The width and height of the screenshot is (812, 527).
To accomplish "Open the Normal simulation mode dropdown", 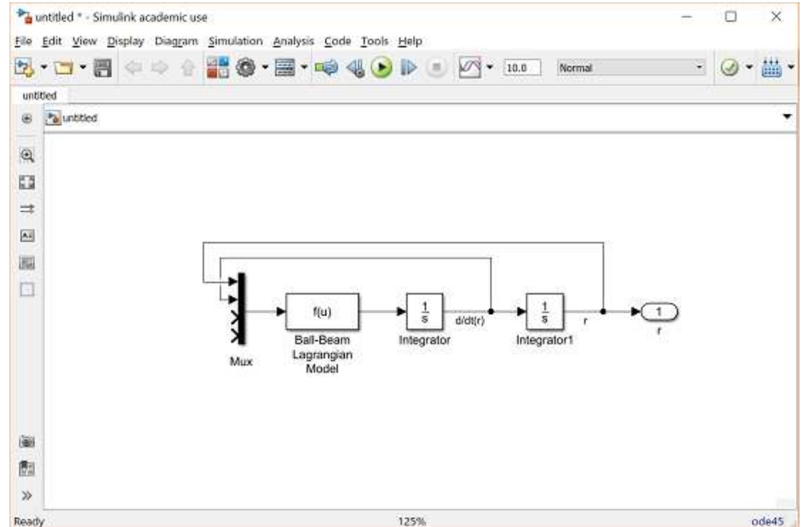I will (x=631, y=68).
